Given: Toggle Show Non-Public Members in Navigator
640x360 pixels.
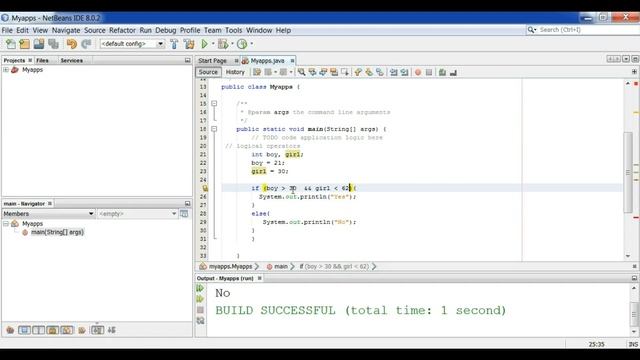Looking at the screenshot, I should [x=53, y=330].
